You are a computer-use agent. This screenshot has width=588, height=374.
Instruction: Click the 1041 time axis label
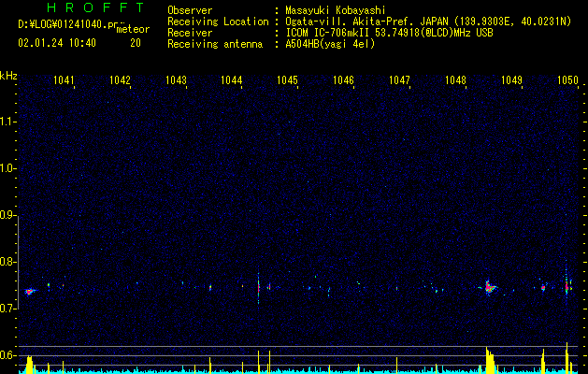tap(64, 80)
